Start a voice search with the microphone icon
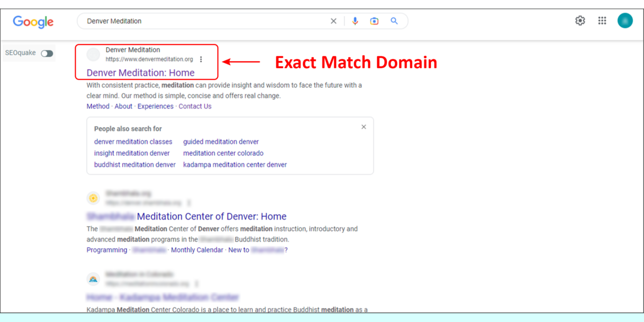The width and height of the screenshot is (644, 322). click(355, 20)
